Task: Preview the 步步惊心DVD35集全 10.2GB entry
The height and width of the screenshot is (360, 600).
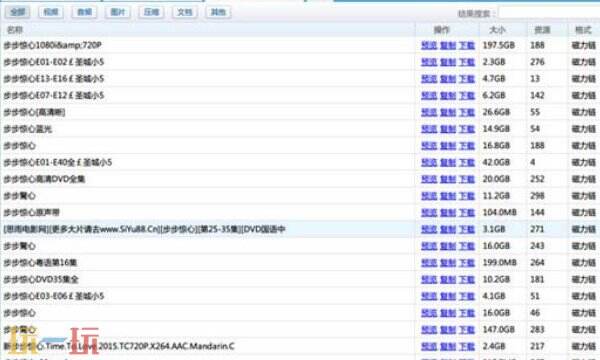Action: 429,280
